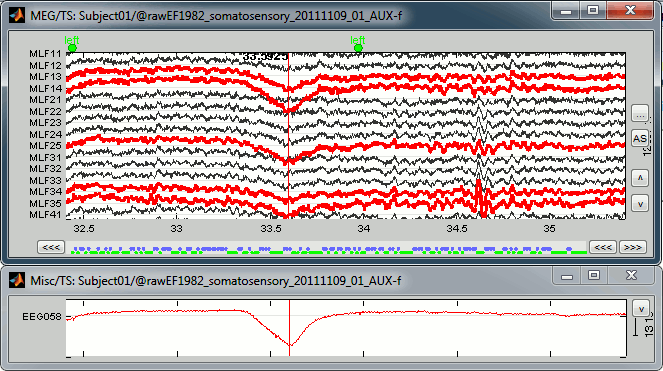
Task: Select first 'left' event marker dot
Action: [x=72, y=48]
